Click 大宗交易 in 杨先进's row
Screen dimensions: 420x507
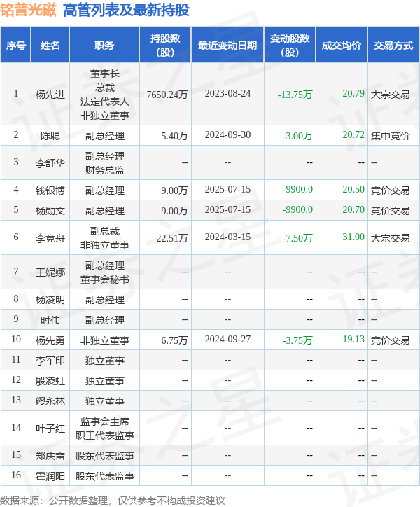tap(391, 95)
